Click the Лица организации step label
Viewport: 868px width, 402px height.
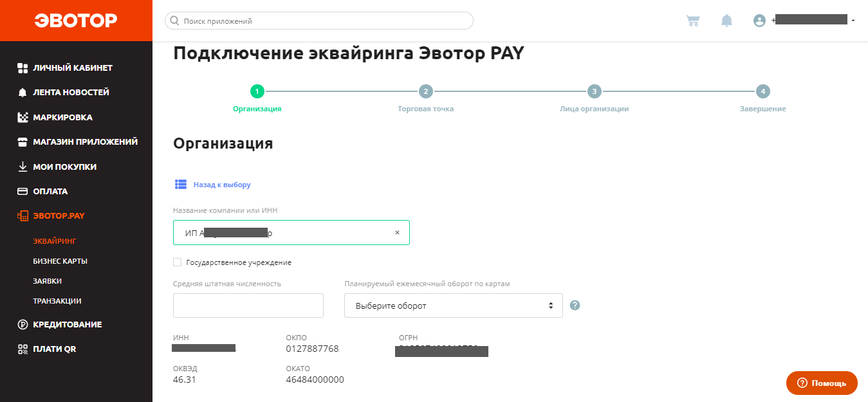pos(594,109)
